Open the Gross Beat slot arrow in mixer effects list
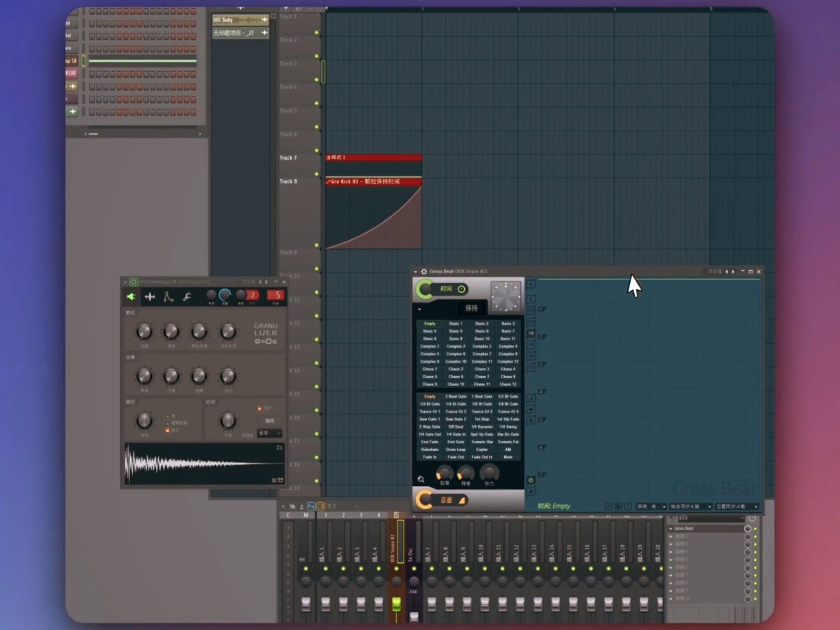Viewport: 840px width, 630px height. tap(671, 528)
